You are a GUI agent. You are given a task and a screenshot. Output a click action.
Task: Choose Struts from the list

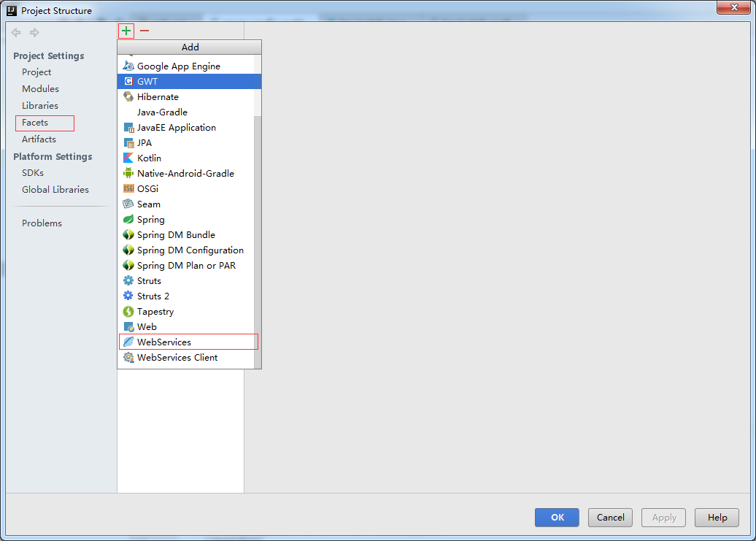coord(185,280)
